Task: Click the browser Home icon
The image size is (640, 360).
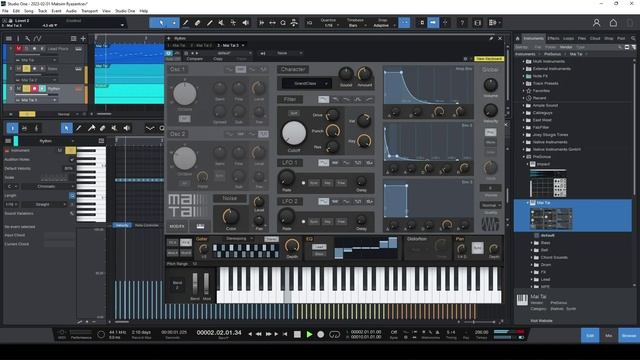Action: coord(518,38)
